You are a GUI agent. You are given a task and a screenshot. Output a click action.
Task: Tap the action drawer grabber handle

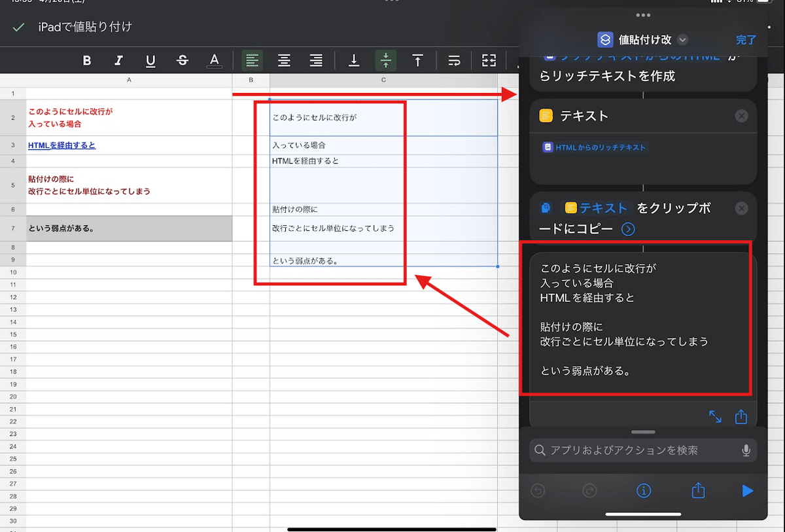click(x=644, y=433)
